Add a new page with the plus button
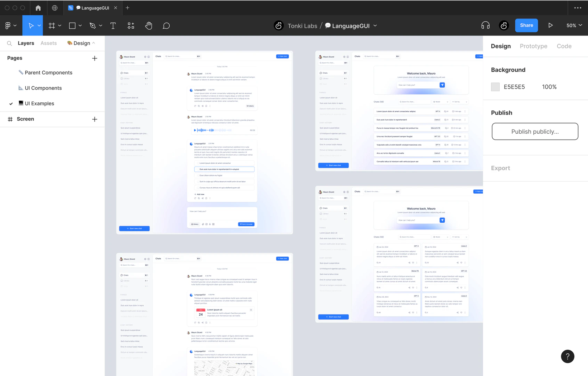Image resolution: width=588 pixels, height=376 pixels. point(95,58)
